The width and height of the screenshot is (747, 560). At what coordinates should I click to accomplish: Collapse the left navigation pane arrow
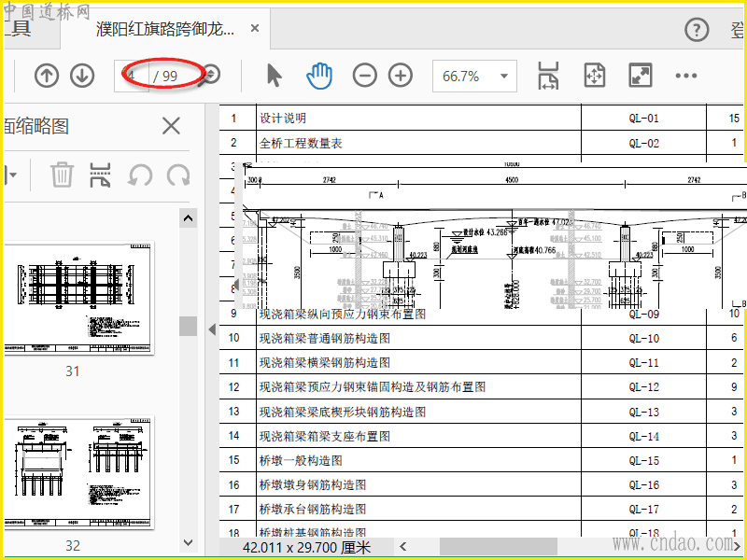(x=213, y=329)
